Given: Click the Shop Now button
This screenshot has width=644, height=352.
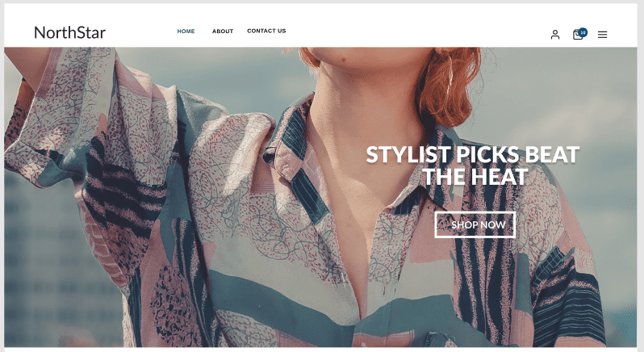Looking at the screenshot, I should pyautogui.click(x=475, y=224).
